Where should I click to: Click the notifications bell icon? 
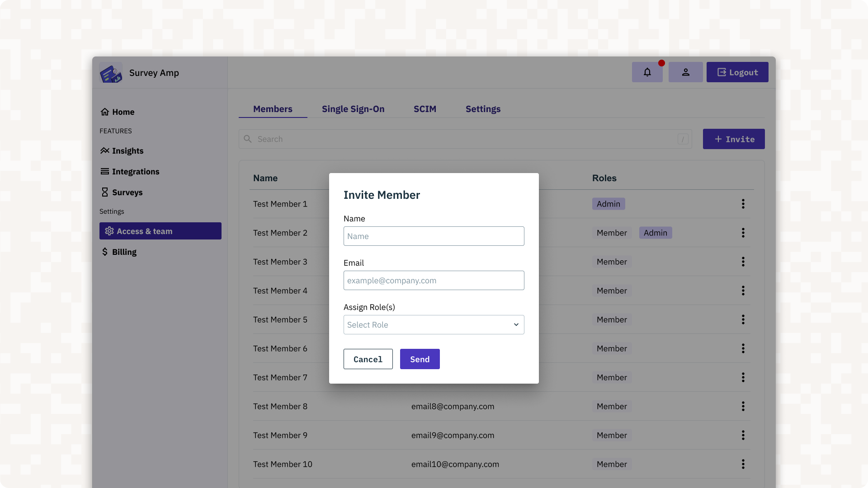pos(647,72)
